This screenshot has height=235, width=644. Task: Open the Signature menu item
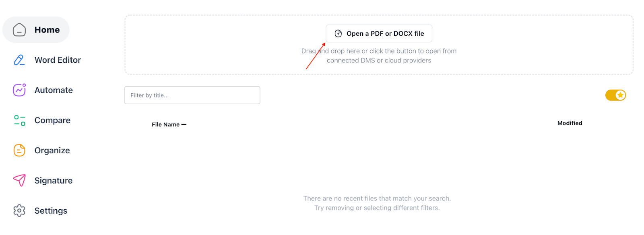[54, 181]
